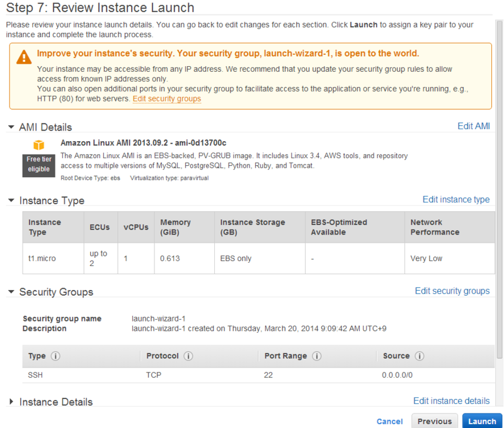The height and width of the screenshot is (428, 504).
Task: Collapse the Security Groups section
Action: point(11,292)
